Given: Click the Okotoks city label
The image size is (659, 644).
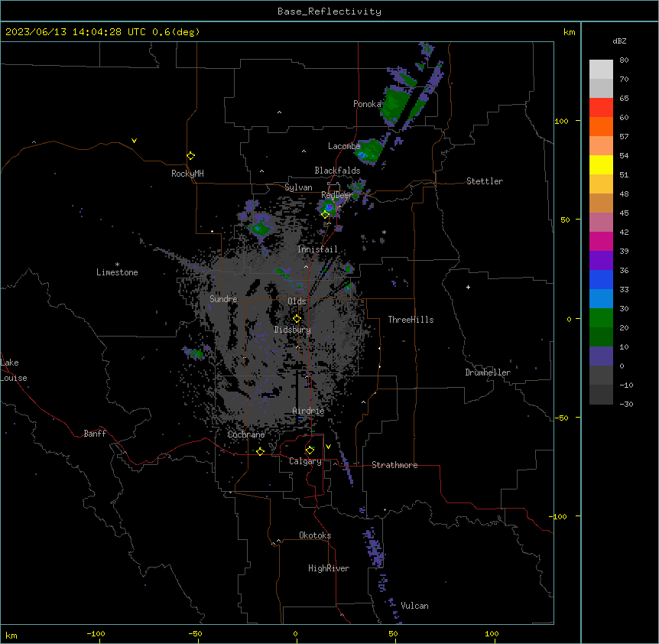Looking at the screenshot, I should click(315, 535).
